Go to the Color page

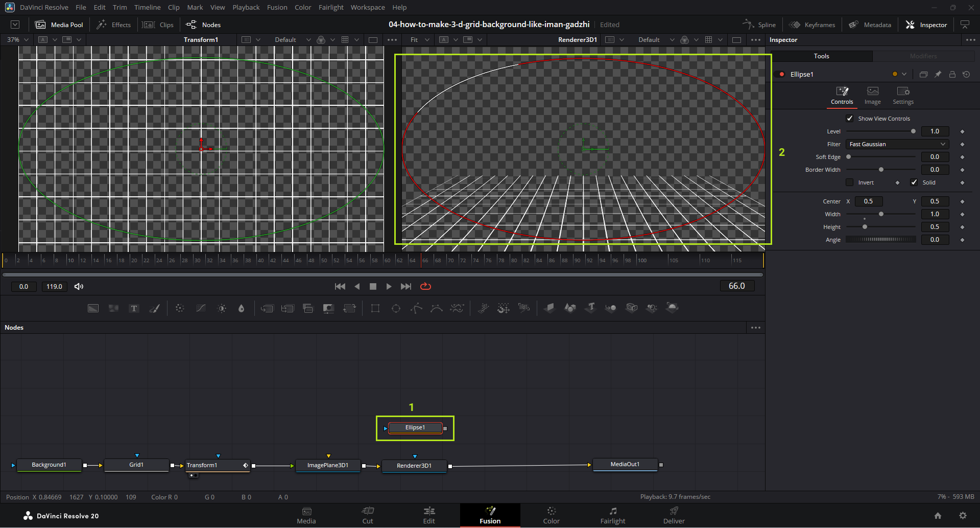point(551,515)
